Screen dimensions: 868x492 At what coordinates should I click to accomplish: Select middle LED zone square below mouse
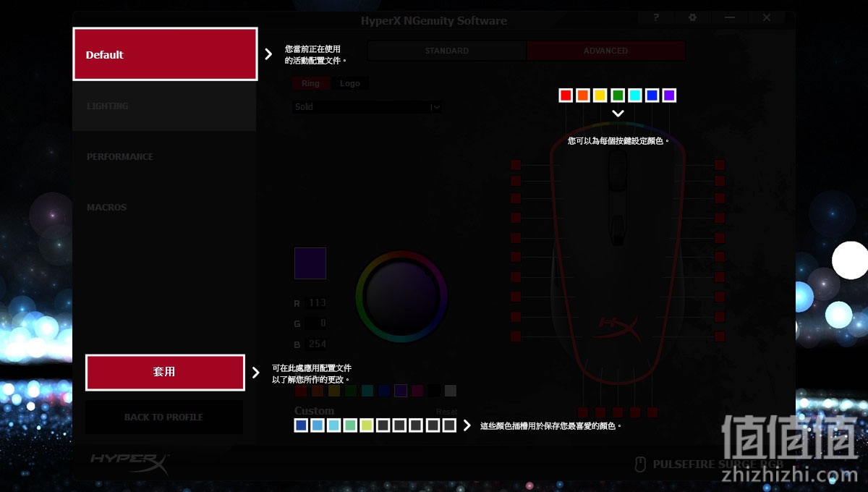(x=618, y=412)
